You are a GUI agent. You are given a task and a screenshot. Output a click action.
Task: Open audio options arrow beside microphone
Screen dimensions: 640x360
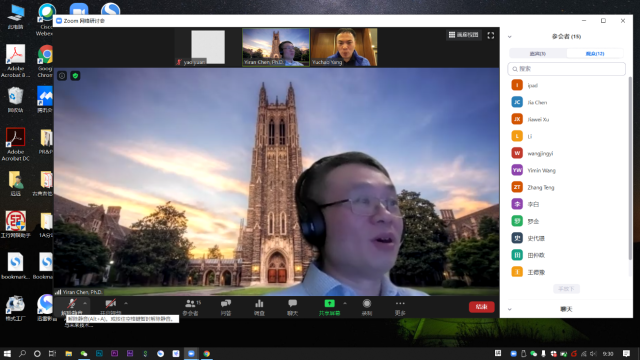point(85,303)
